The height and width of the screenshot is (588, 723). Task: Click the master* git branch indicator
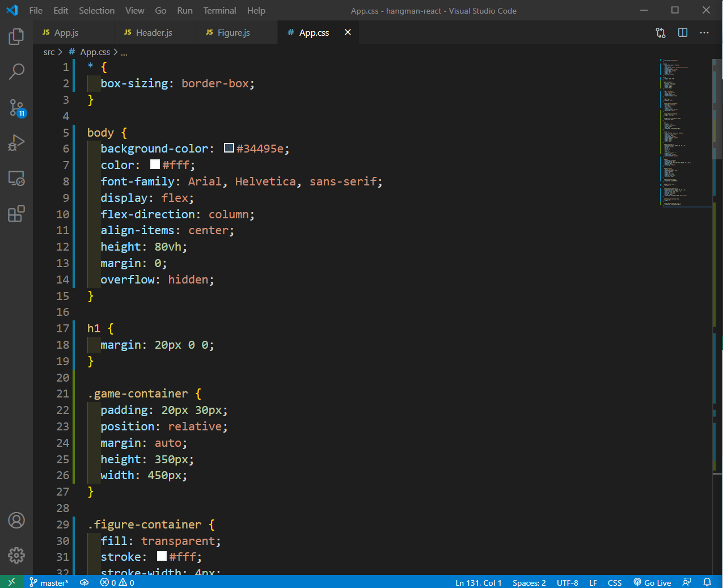click(49, 582)
